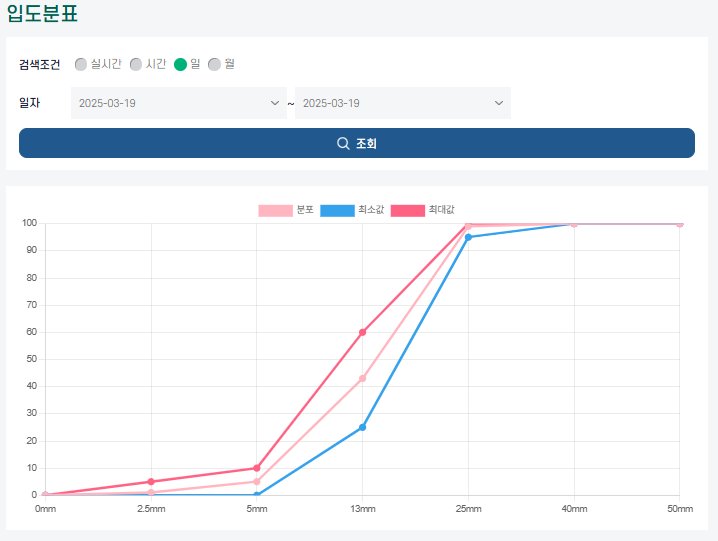
Task: Click the 최소값 data point at 13mm
Action: [363, 427]
